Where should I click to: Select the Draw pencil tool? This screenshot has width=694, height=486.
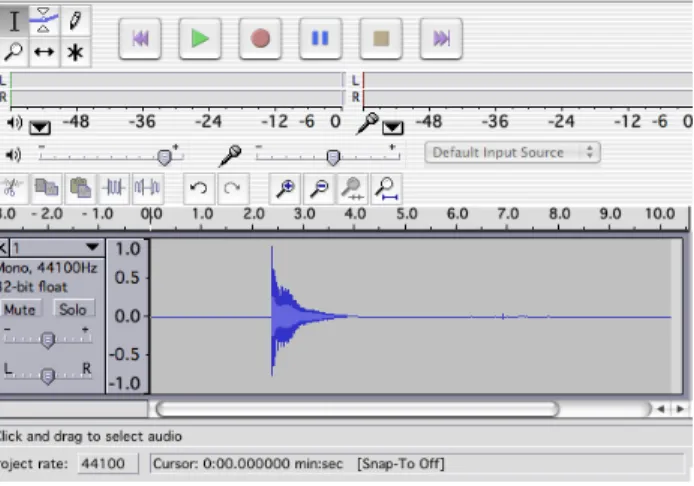point(75,21)
